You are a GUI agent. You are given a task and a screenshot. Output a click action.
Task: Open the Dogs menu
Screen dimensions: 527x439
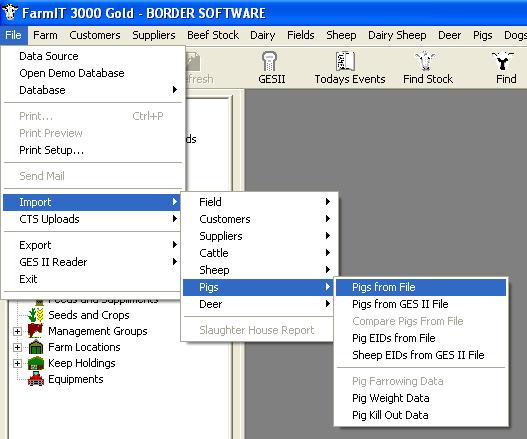coord(515,35)
